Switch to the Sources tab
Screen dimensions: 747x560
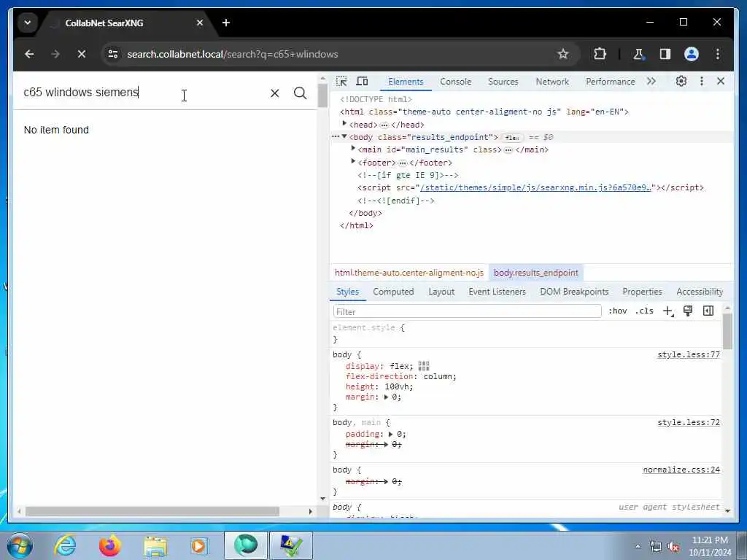click(x=503, y=82)
